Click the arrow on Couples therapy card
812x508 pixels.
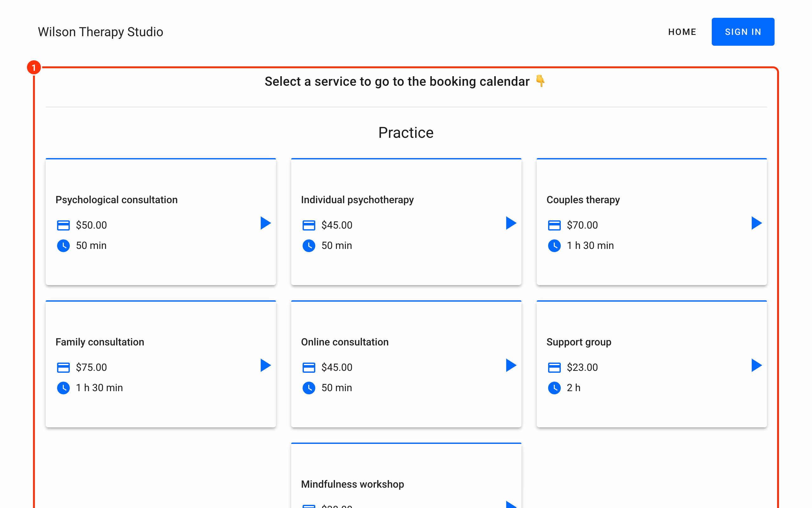[756, 223]
